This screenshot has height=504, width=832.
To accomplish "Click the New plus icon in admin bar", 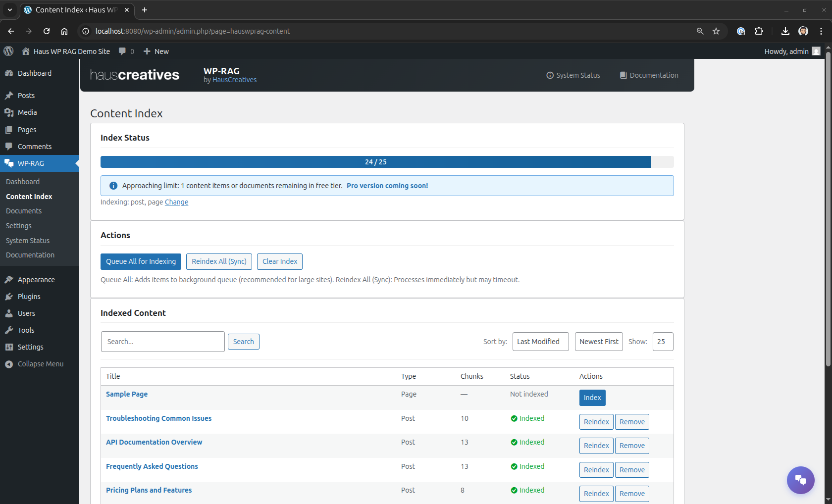I will coord(147,51).
